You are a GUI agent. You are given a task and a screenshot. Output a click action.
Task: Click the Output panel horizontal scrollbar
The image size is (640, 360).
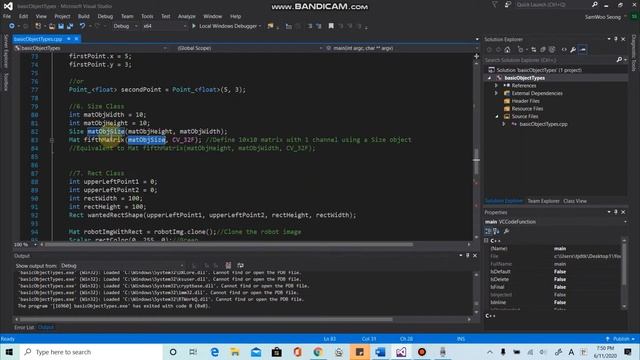click(x=206, y=319)
